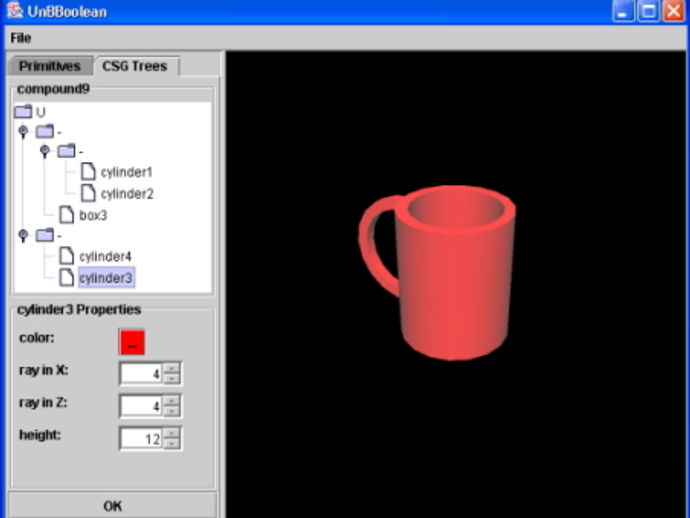Increase height with up arrow
The image size is (690, 518).
[172, 433]
